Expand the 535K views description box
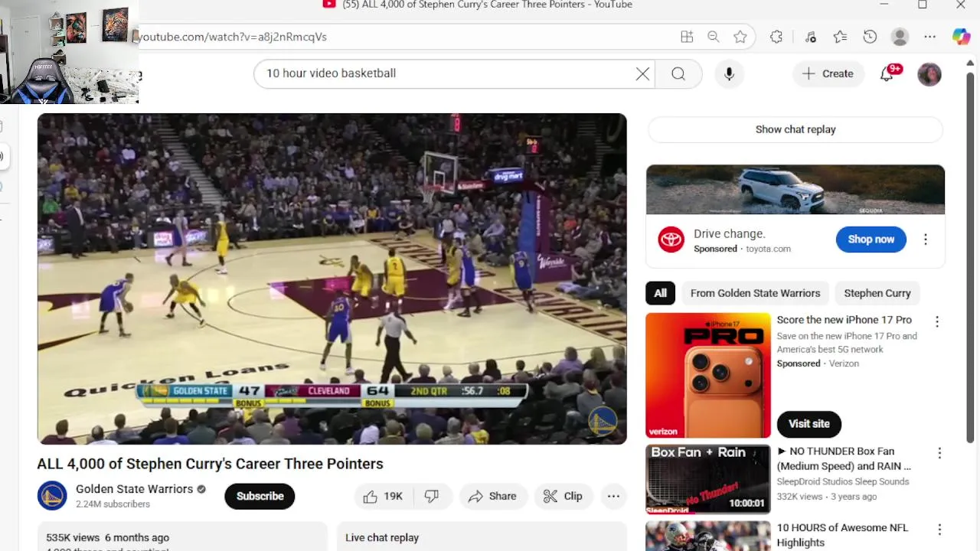The height and width of the screenshot is (551, 980). point(182,536)
